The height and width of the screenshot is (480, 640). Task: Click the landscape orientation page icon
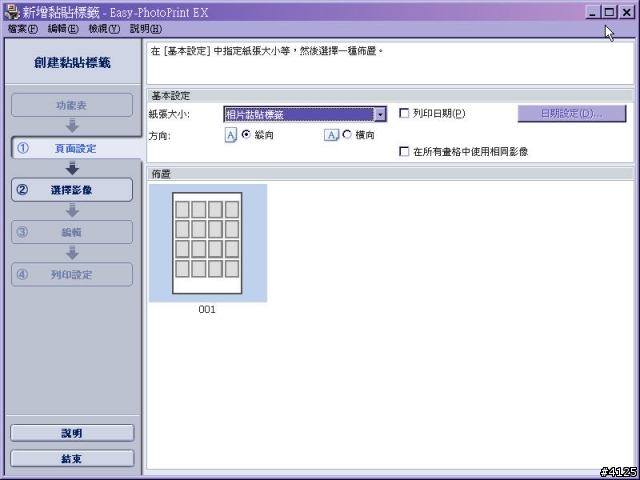(331, 135)
